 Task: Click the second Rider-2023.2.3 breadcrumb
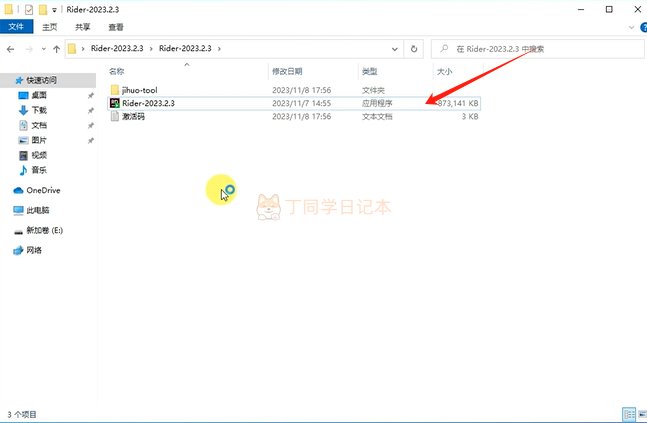(185, 48)
